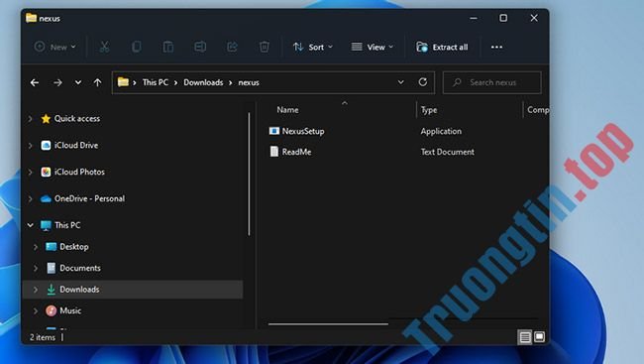
Task: Expand the OneDrive - Personal node
Action: click(30, 199)
